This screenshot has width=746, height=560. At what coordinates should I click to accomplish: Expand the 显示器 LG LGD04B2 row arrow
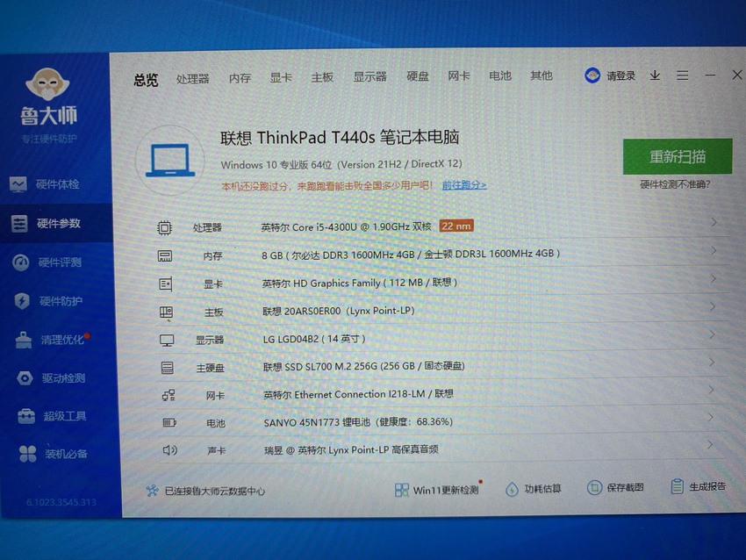pos(713,334)
